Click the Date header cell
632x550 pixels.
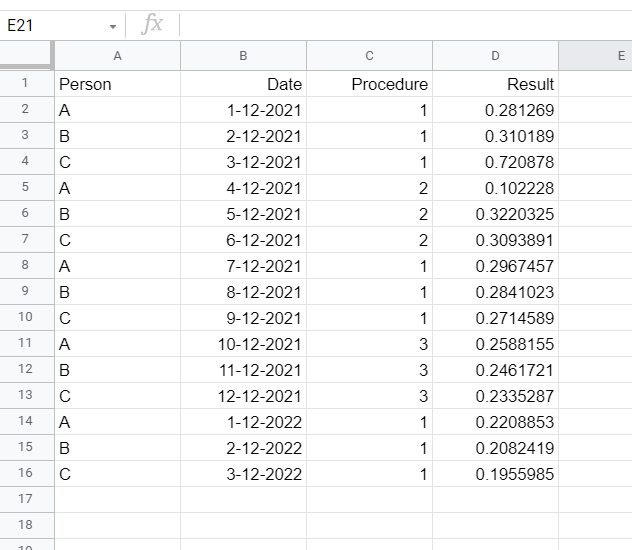tap(243, 84)
